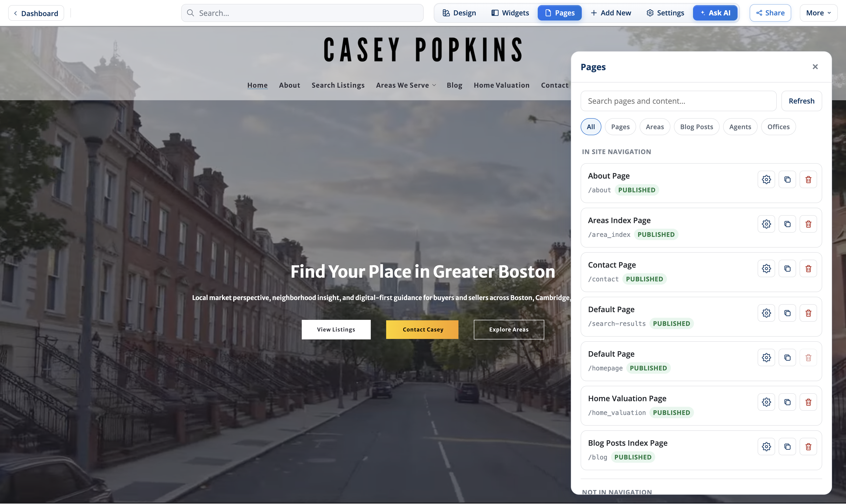Click the Casey Popkins site logo
This screenshot has height=504, width=846.
(x=423, y=50)
